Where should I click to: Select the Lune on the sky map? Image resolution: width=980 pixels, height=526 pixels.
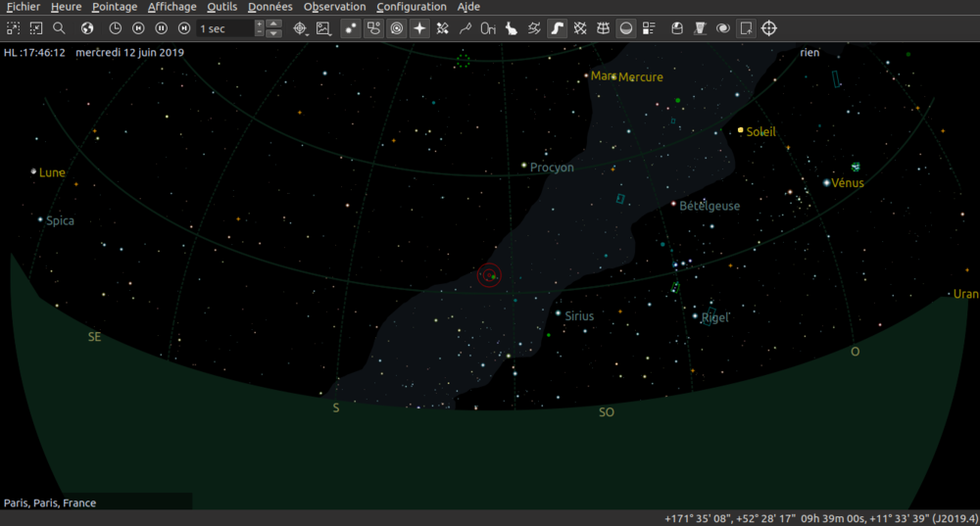33,171
